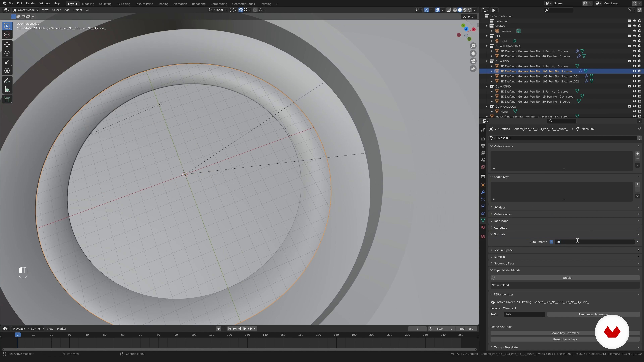Open the Texture properties checker tab
This screenshot has width=644, height=362.
483,236
